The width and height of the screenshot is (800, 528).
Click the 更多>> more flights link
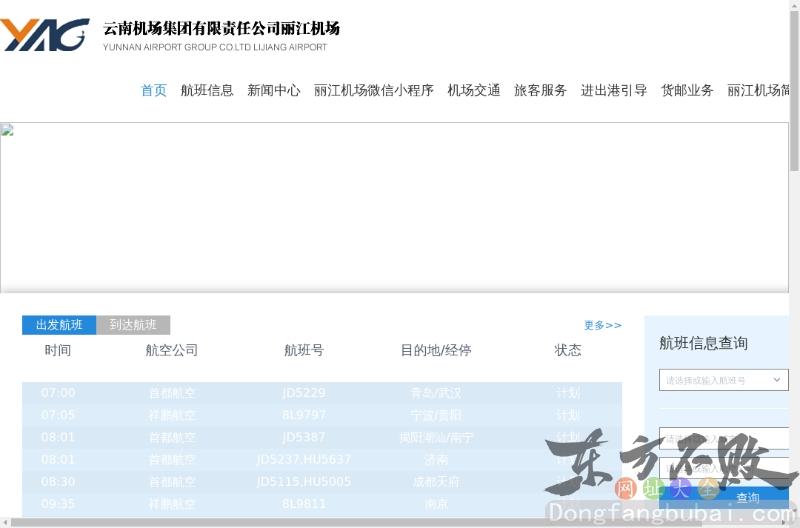pos(603,325)
